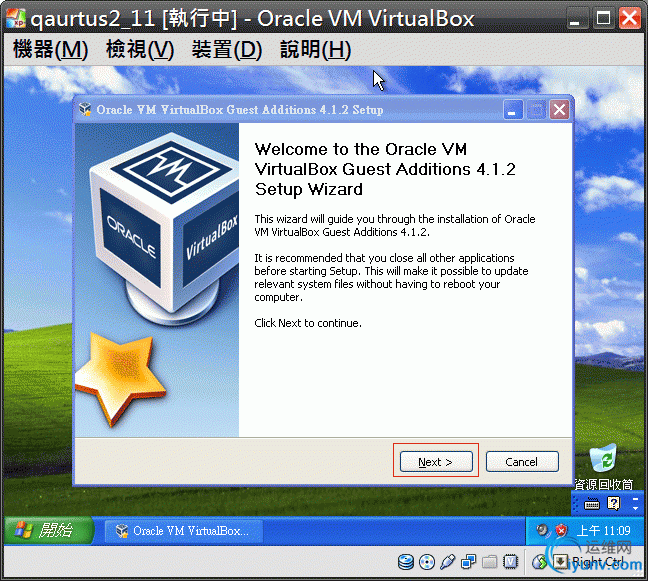The width and height of the screenshot is (648, 581).
Task: Click the Welcome Setup Wizard heading
Action: click(x=385, y=169)
